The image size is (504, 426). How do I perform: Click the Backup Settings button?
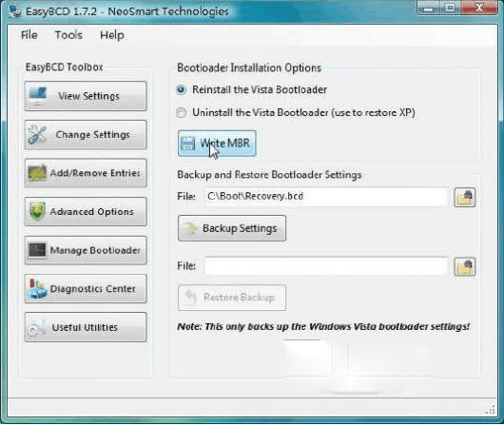pyautogui.click(x=232, y=228)
